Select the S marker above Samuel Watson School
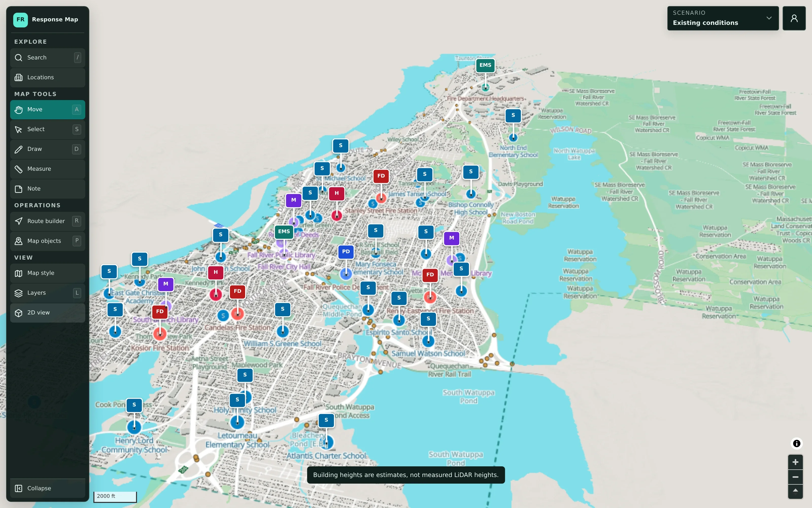This screenshot has height=508, width=812. [428, 319]
